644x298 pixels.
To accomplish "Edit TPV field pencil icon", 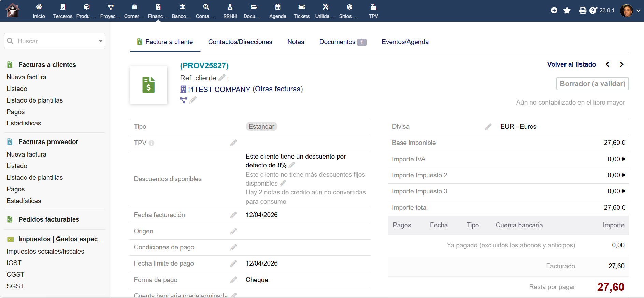I will pyautogui.click(x=233, y=143).
